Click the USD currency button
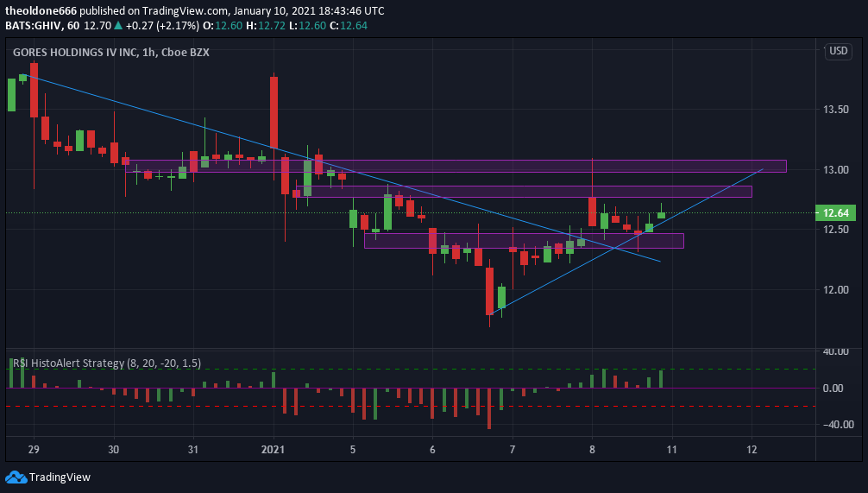Image resolution: width=868 pixels, height=493 pixels. 838,51
